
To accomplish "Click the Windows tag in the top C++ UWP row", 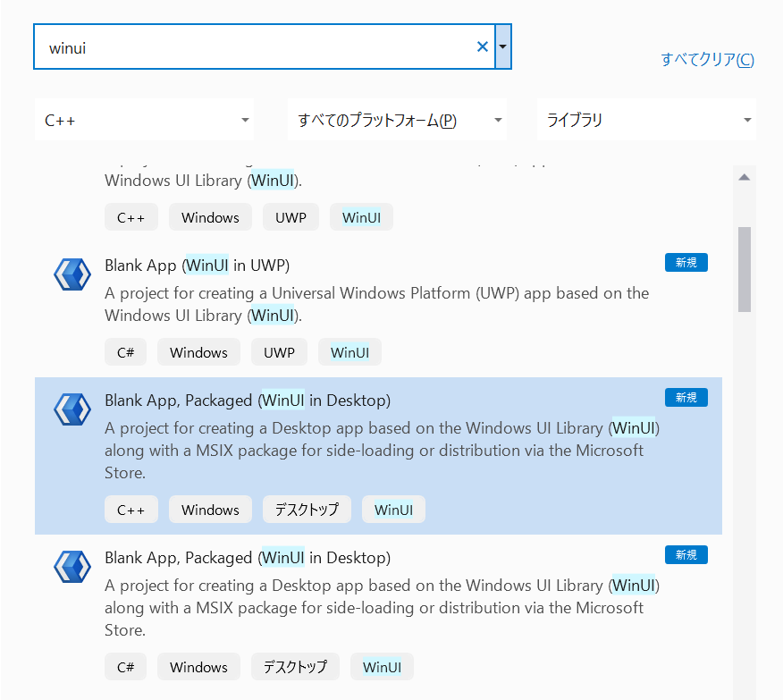I will [210, 217].
